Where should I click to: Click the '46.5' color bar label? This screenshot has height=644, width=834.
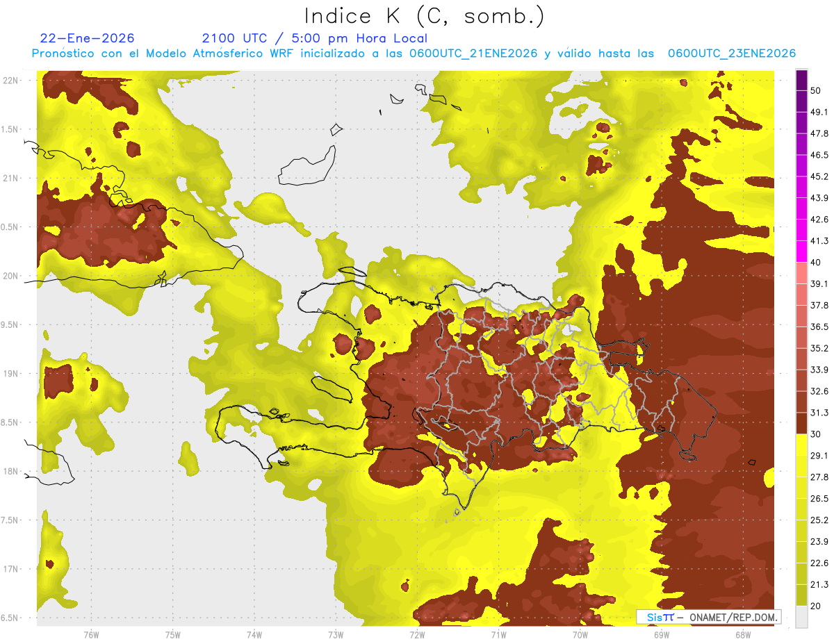click(x=819, y=155)
